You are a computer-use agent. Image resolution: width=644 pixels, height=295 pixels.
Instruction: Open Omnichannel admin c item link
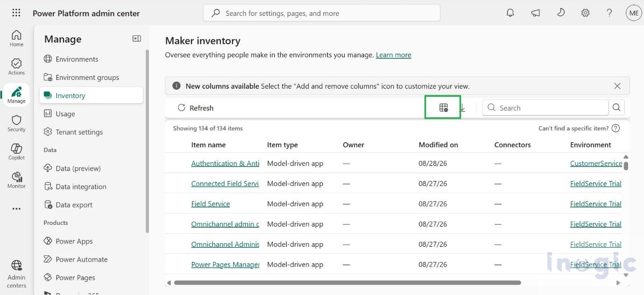tap(225, 224)
